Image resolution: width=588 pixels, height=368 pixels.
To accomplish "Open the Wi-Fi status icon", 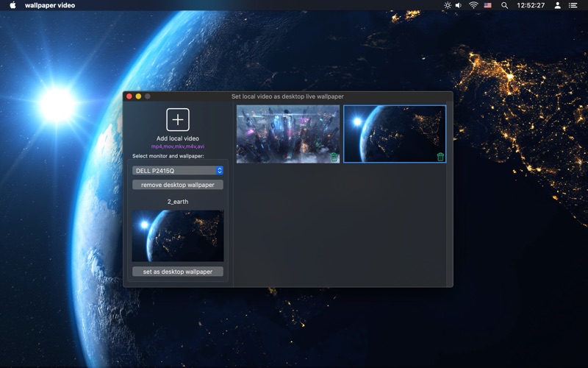I will 473,5.
